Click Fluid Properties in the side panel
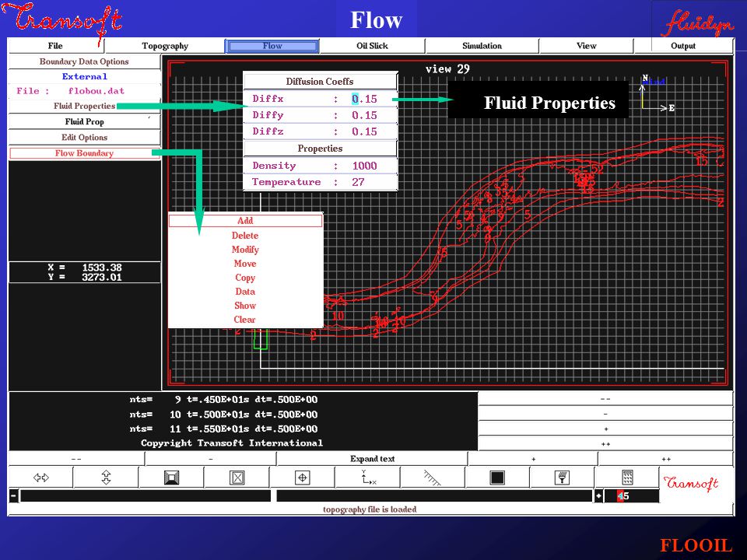 pyautogui.click(x=84, y=106)
